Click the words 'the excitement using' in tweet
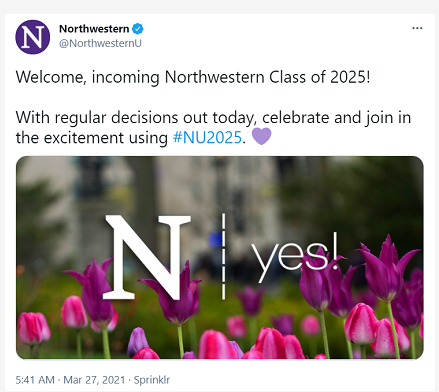The width and height of the screenshot is (439, 392). [x=92, y=138]
